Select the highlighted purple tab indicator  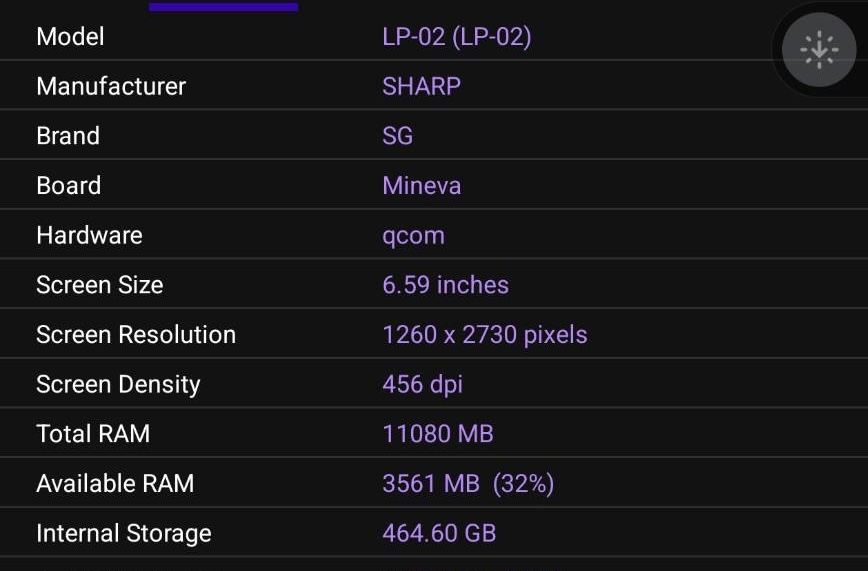coord(224,6)
